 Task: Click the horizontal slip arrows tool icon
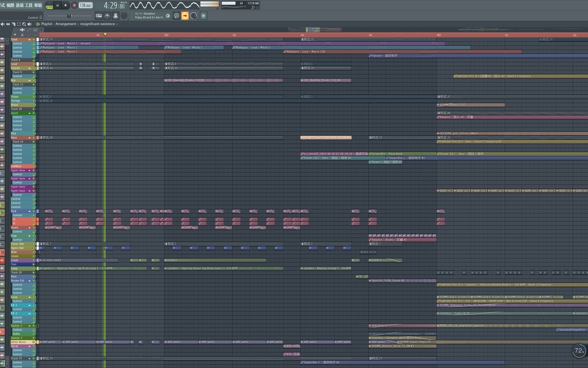(8, 24)
